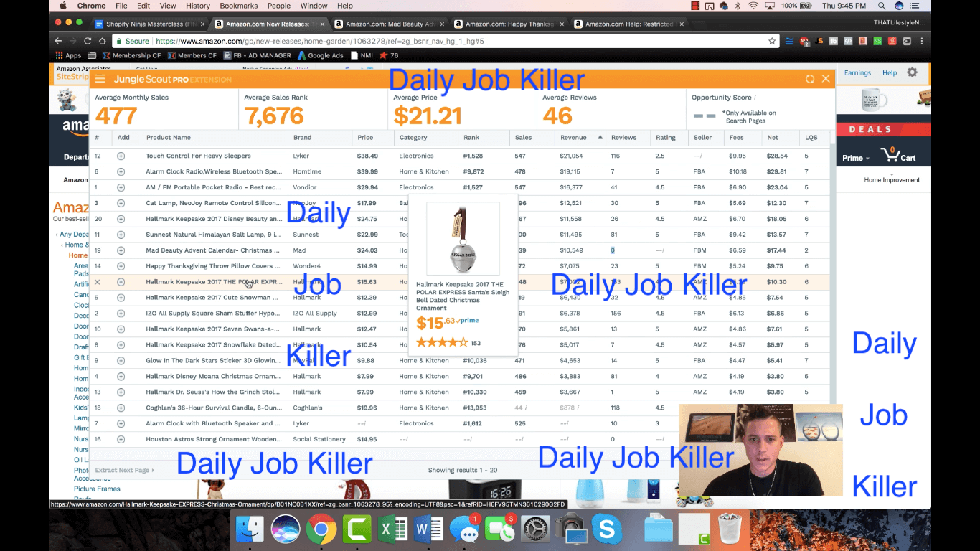Add Coghlan's 36-Hour Survival Candle product
The image size is (980, 551).
click(x=121, y=408)
